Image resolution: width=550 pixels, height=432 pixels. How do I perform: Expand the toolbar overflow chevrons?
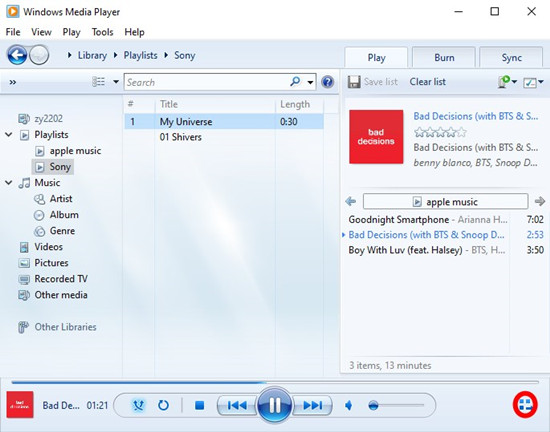pos(13,82)
